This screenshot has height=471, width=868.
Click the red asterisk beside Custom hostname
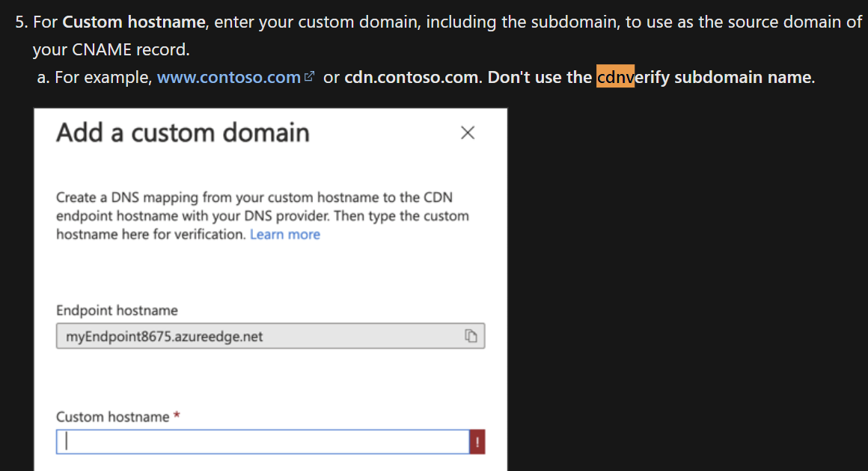[x=177, y=416]
